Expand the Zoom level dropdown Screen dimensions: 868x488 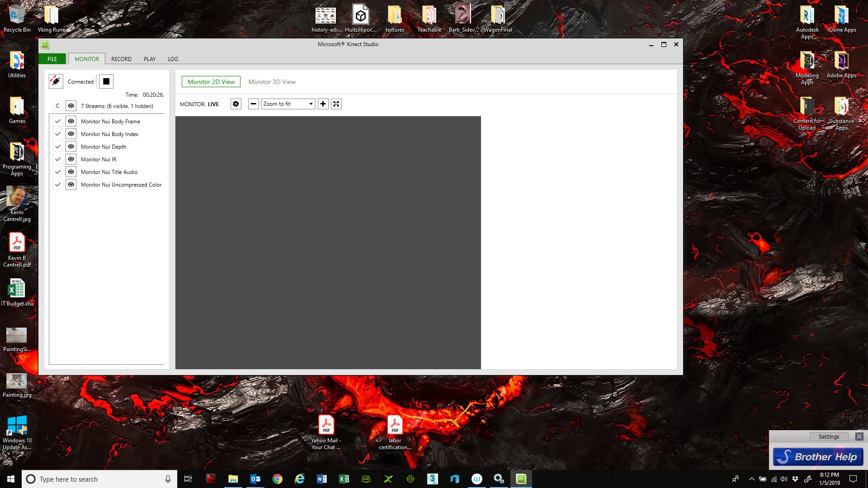click(x=310, y=103)
